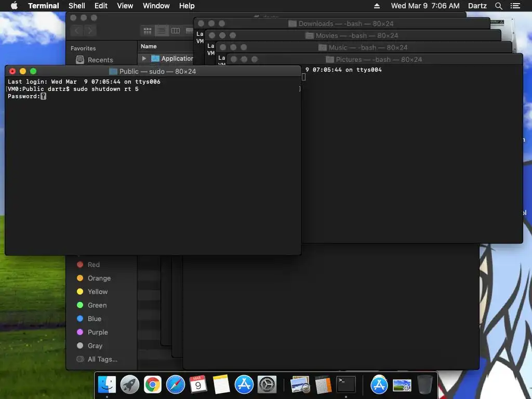Image resolution: width=532 pixels, height=399 pixels.
Task: Open the Edit menu
Action: (x=101, y=6)
